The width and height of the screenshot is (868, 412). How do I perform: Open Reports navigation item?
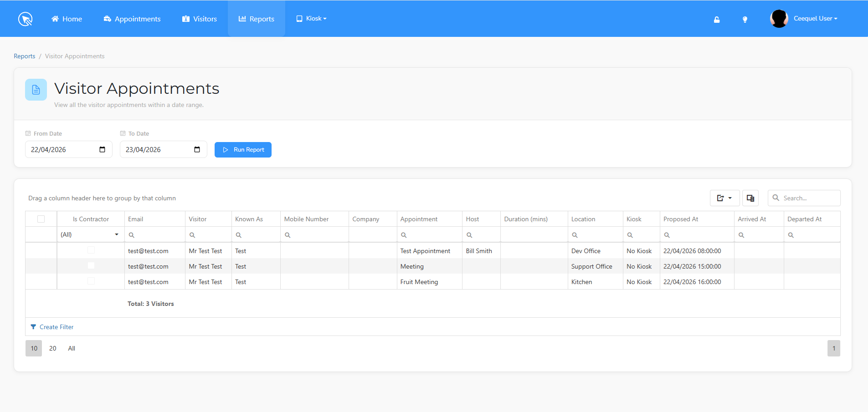point(257,19)
